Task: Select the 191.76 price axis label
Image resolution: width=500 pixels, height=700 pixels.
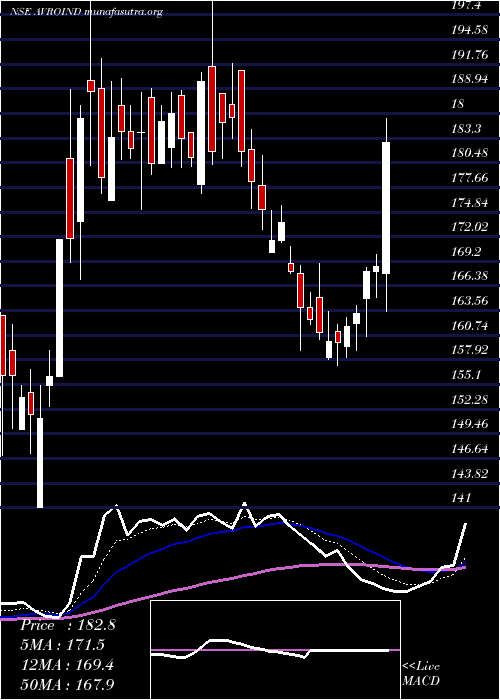Action: click(470, 55)
